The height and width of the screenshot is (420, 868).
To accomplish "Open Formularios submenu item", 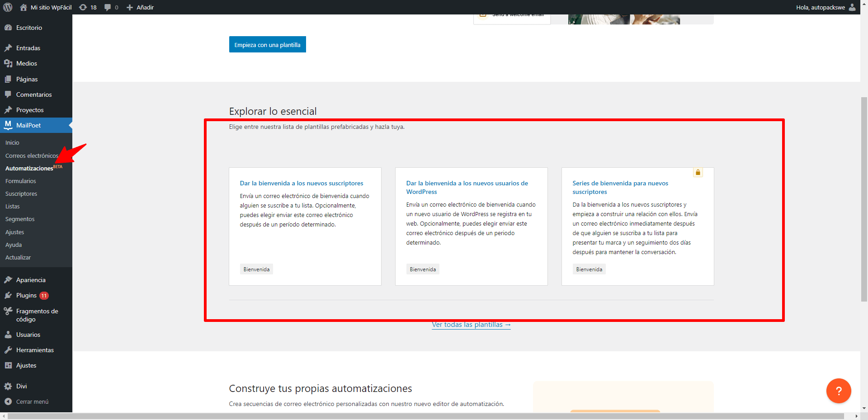I will 20,181.
